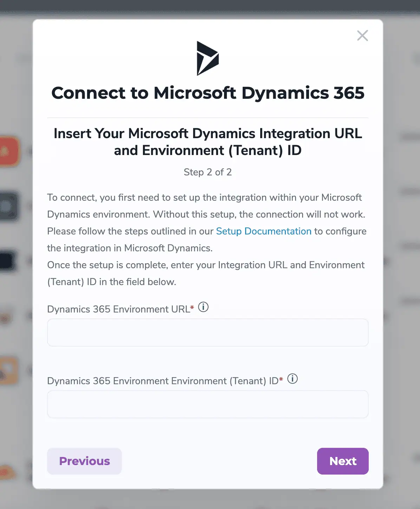Open the info tooltip beside Environment (Tenant) ID

tap(293, 379)
